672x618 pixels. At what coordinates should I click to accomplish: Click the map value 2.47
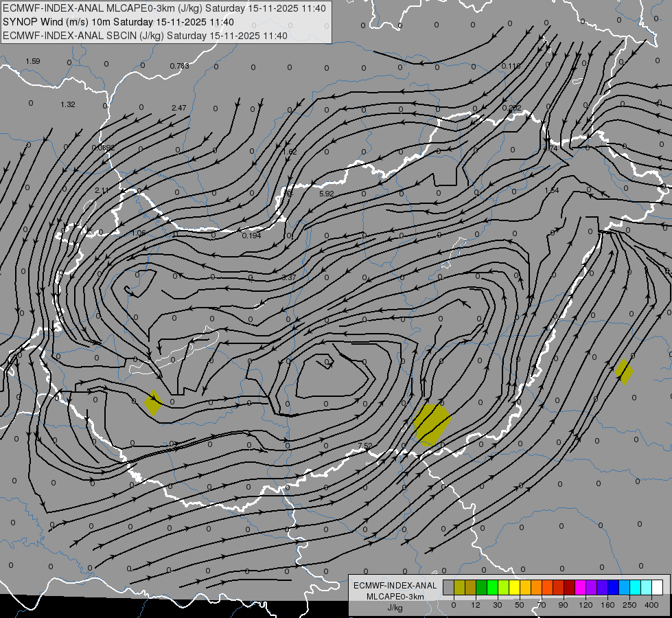pos(178,108)
